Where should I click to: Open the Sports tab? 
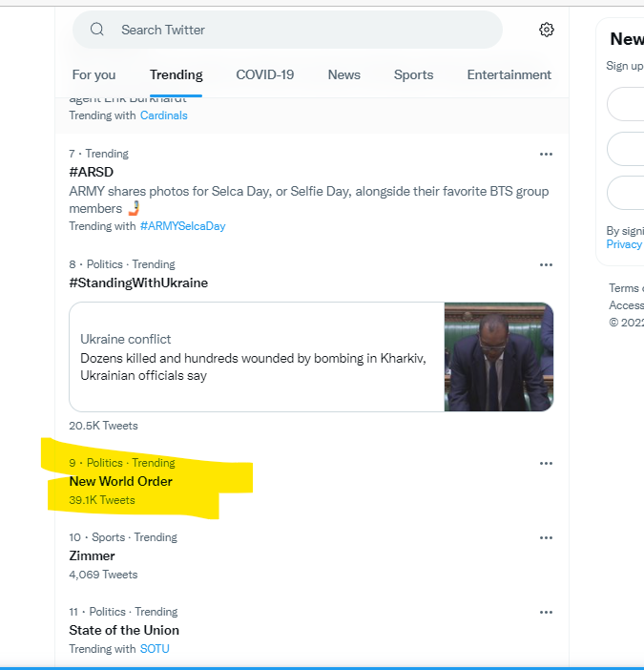pos(413,74)
